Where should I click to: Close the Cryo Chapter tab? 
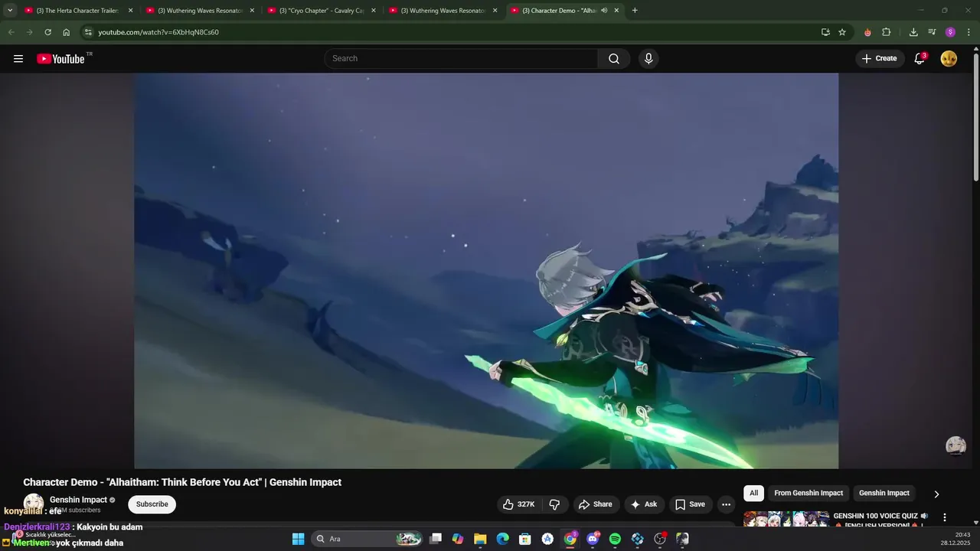click(x=374, y=11)
